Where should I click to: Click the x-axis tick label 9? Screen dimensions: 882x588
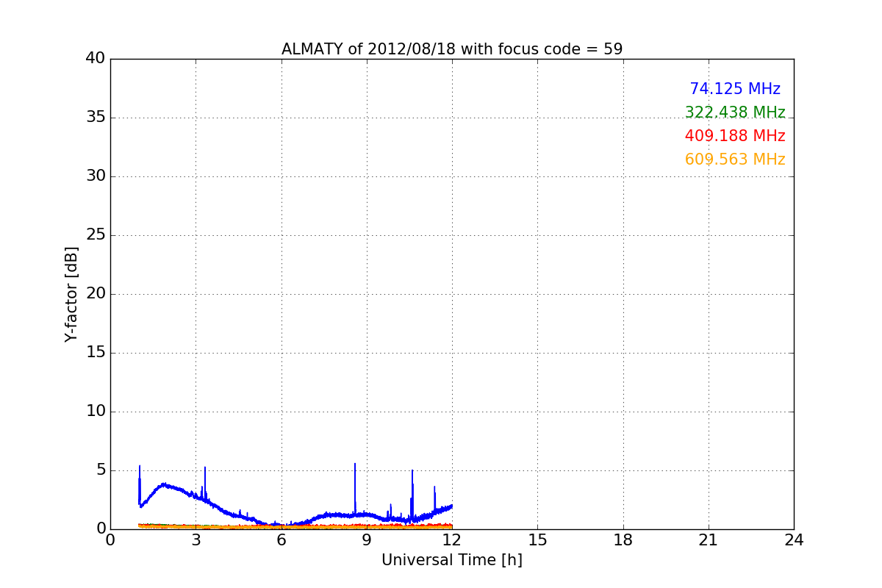[367, 540]
